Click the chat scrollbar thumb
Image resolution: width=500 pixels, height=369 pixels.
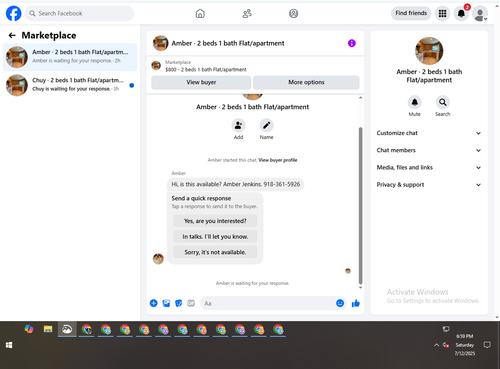360,205
